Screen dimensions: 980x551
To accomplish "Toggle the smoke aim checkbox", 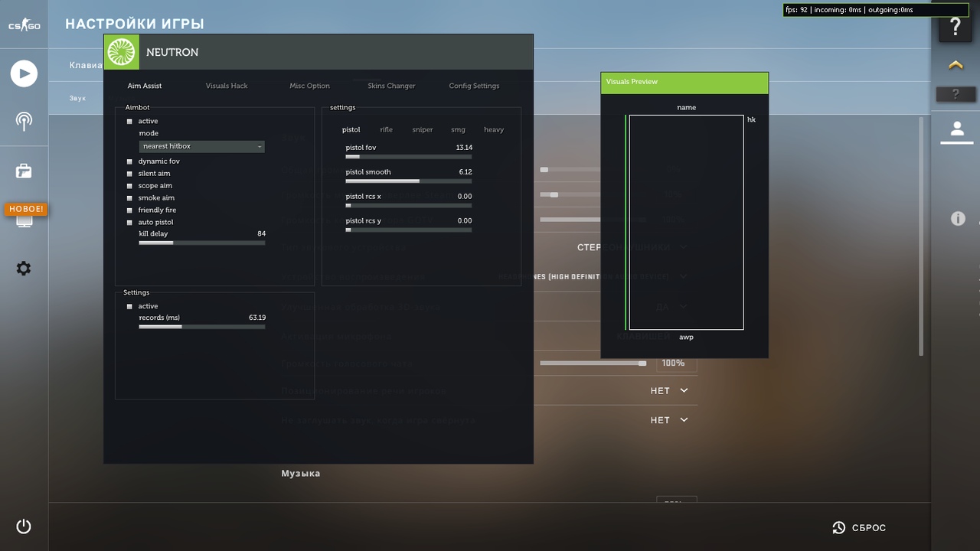I will [129, 198].
